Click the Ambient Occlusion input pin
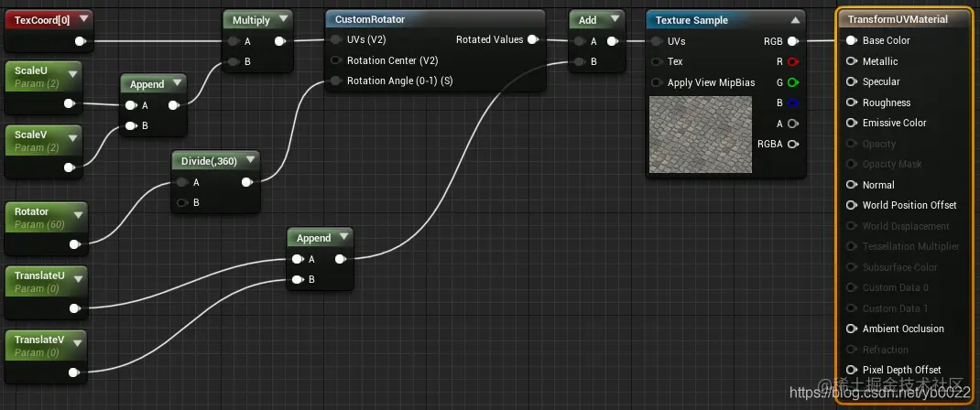980x410 pixels. tap(851, 329)
